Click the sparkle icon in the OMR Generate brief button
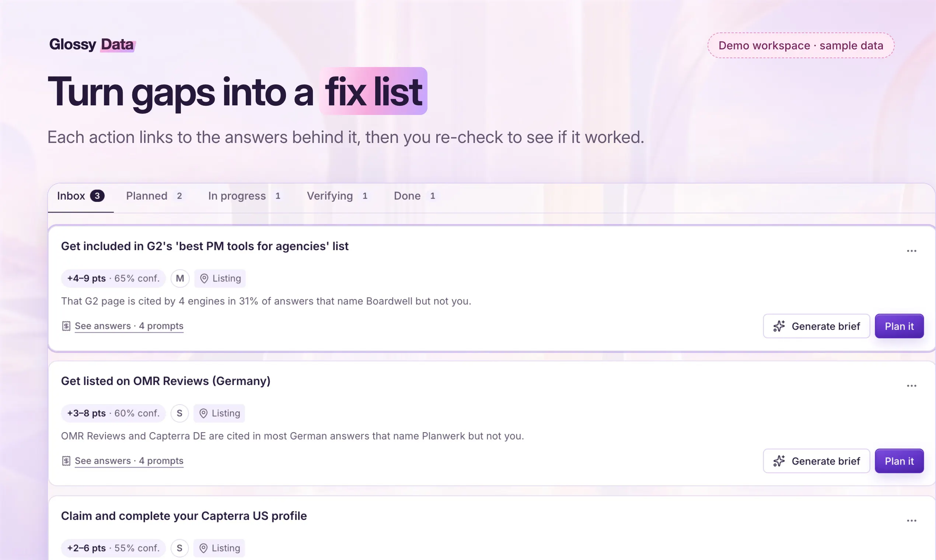Viewport: 936px width, 560px height. tap(779, 461)
